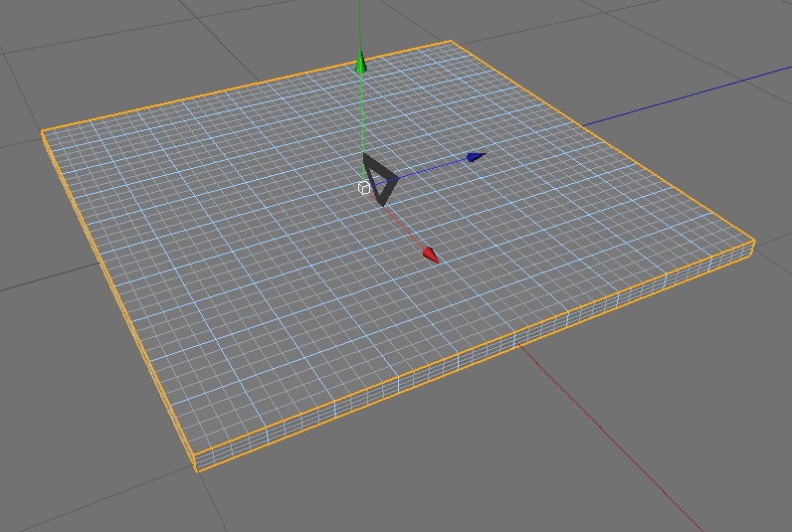Click the red axis shaft inside the gizmo

coord(403,226)
